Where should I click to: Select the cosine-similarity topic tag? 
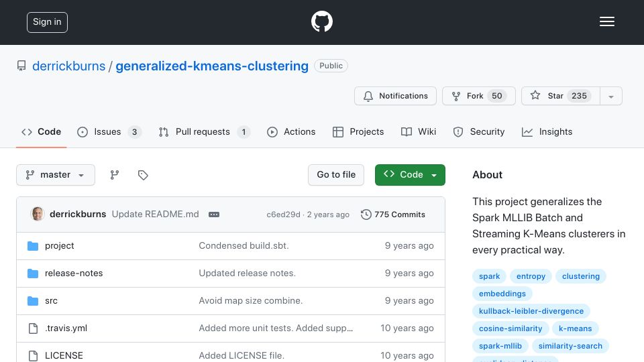[511, 328]
